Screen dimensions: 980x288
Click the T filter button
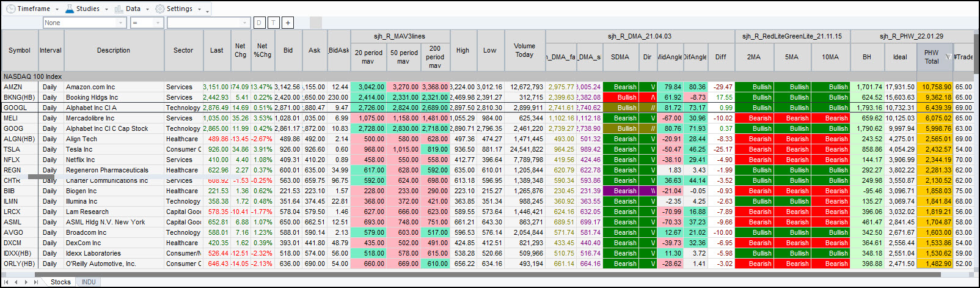click(273, 23)
